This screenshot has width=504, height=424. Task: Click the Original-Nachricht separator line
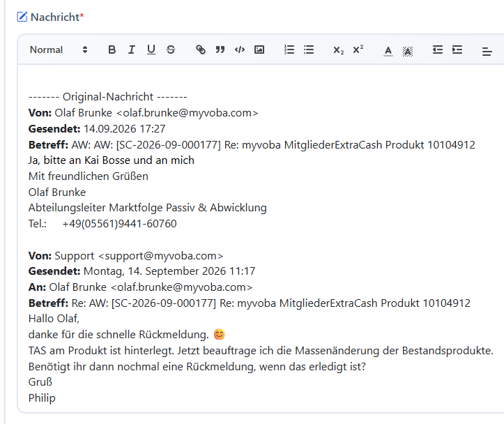(x=107, y=97)
